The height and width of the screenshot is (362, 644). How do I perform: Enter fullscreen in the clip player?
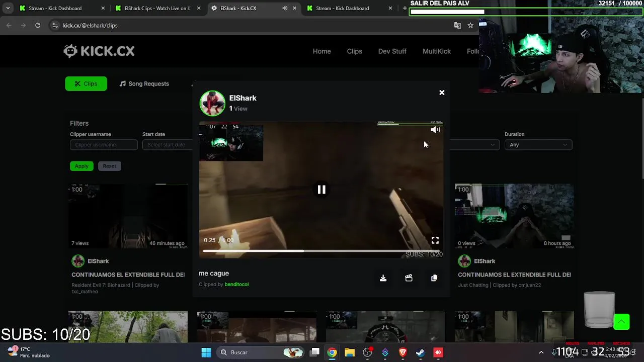tap(435, 240)
